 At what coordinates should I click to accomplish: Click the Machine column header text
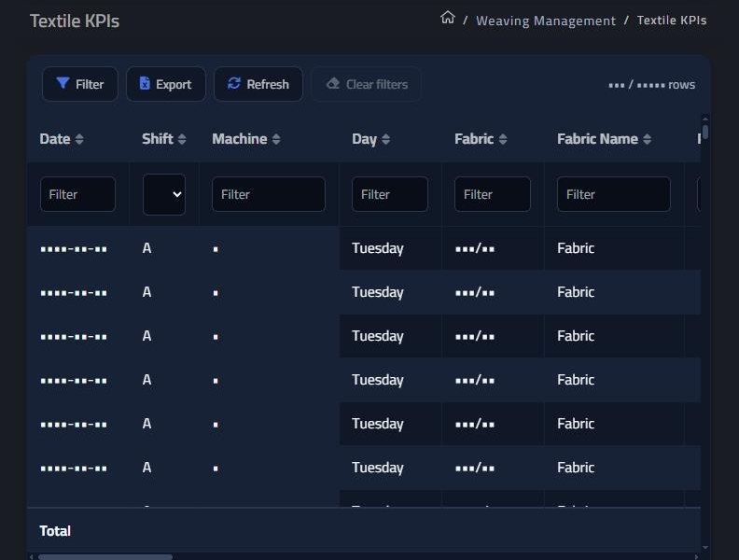point(240,139)
